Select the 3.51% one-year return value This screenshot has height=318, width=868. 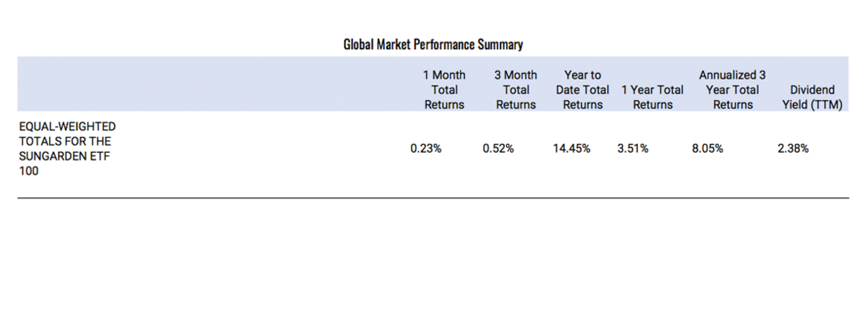(x=633, y=149)
